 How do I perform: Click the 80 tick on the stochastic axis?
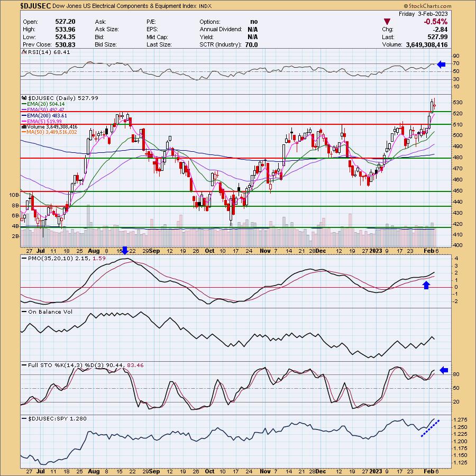pos(456,374)
